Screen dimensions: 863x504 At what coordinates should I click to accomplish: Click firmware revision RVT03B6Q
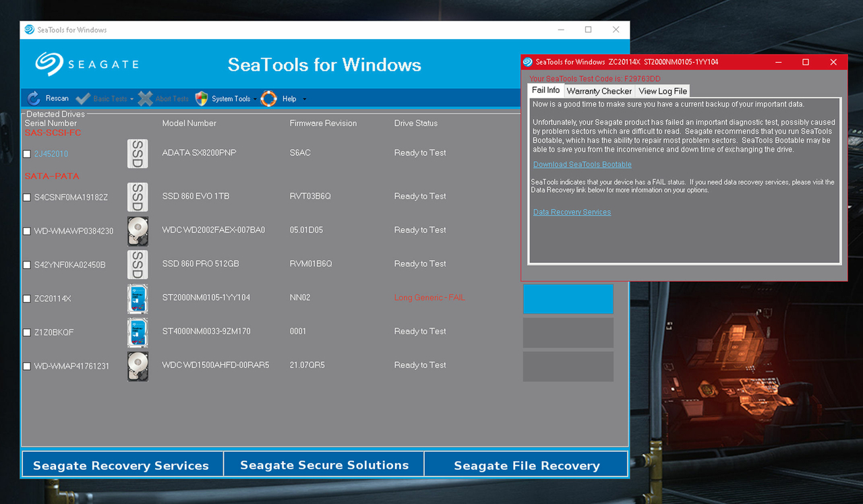coord(310,196)
